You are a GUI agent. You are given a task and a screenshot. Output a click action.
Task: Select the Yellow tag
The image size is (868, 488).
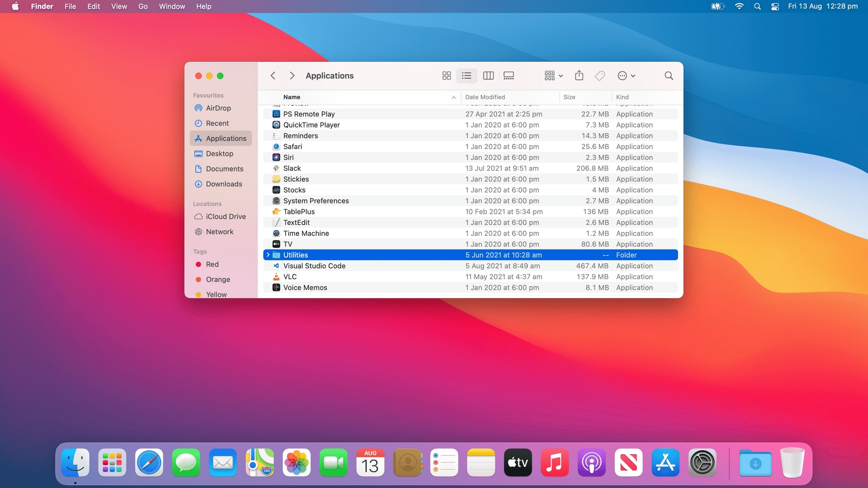tap(220, 294)
